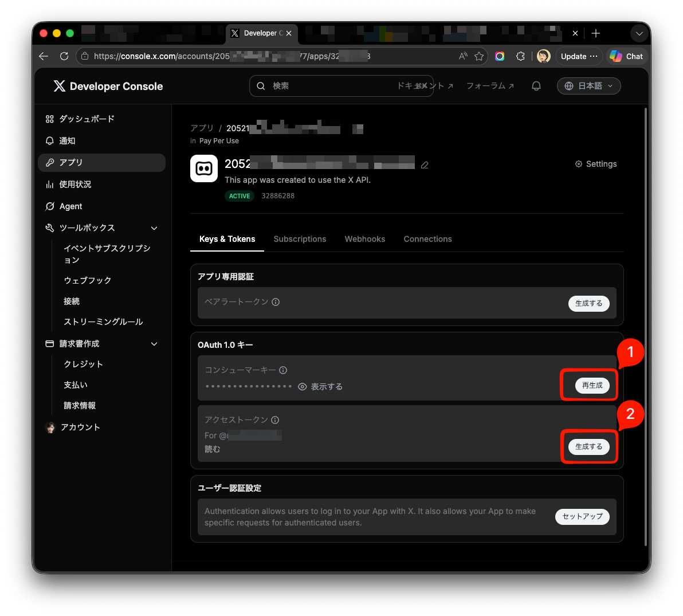
Task: Select アプリ in the sidebar
Action: point(102,163)
